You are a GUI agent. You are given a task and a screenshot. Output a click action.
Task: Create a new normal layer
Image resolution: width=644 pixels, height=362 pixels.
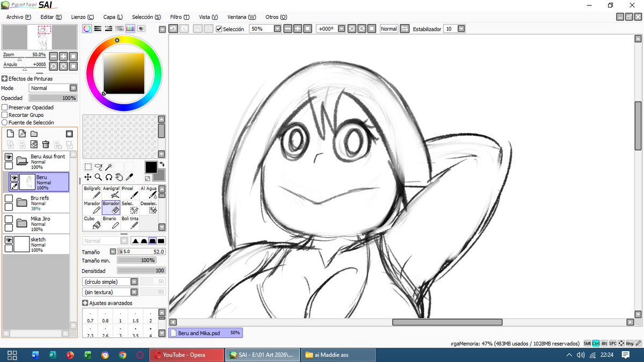pos(10,134)
